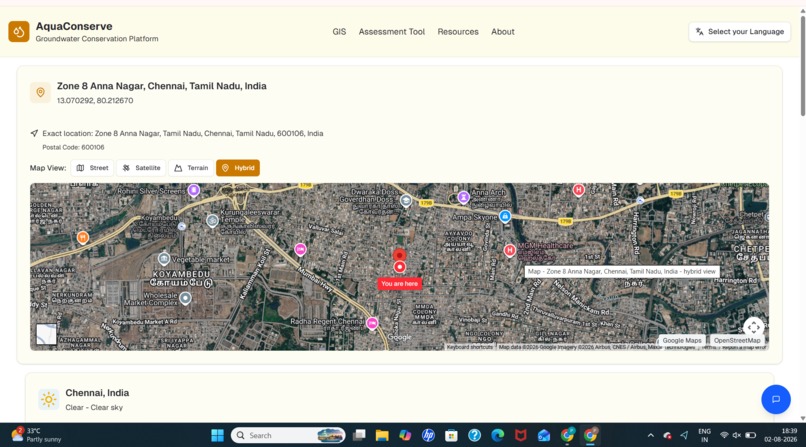Click the taskbar Search box
The height and width of the screenshot is (447, 806).
[x=288, y=436]
